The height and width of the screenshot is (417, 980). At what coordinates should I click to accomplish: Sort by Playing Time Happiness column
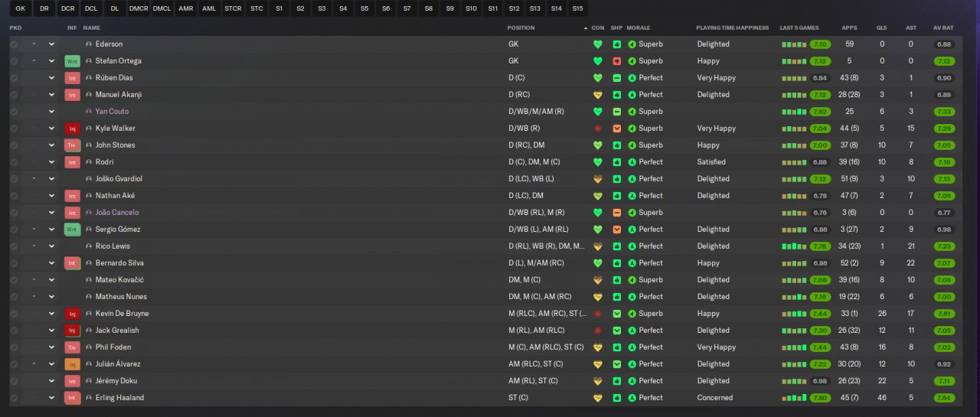pos(732,28)
